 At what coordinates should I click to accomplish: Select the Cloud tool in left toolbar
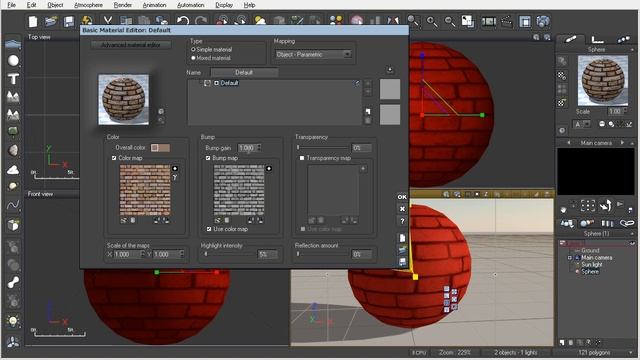pyautogui.click(x=13, y=169)
